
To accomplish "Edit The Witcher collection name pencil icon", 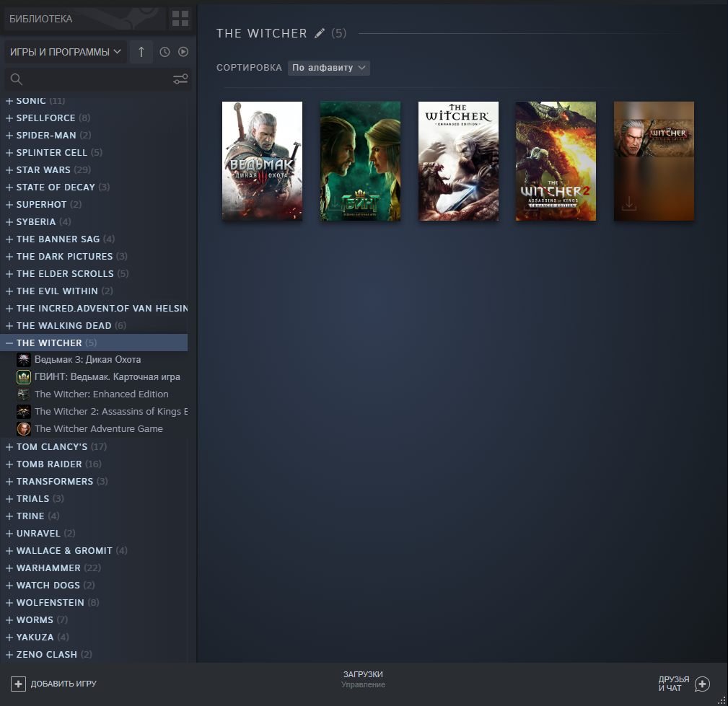I will [320, 33].
